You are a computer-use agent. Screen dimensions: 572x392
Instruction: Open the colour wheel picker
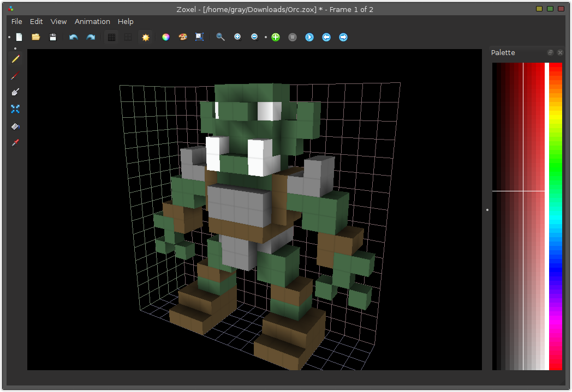click(165, 37)
